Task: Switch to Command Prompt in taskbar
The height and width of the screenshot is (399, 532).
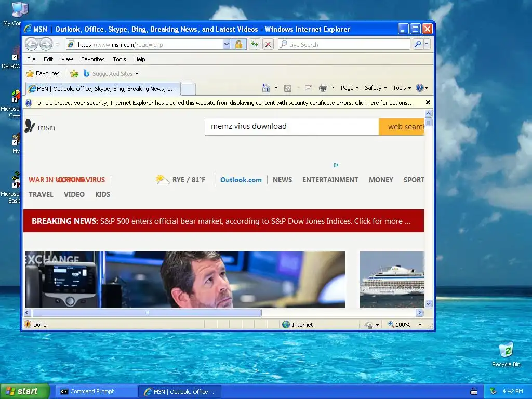Action: (x=96, y=391)
